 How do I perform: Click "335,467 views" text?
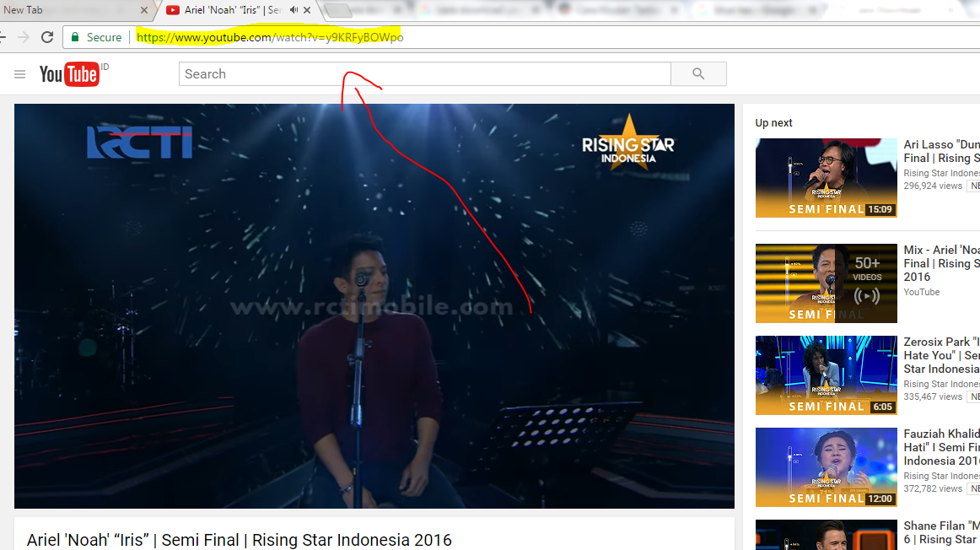click(x=933, y=396)
